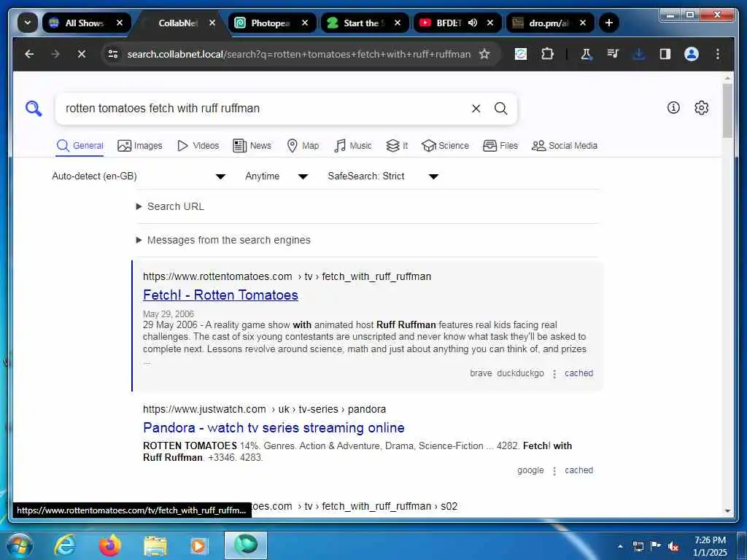
Task: Open search preferences gear icon
Action: tap(701, 108)
